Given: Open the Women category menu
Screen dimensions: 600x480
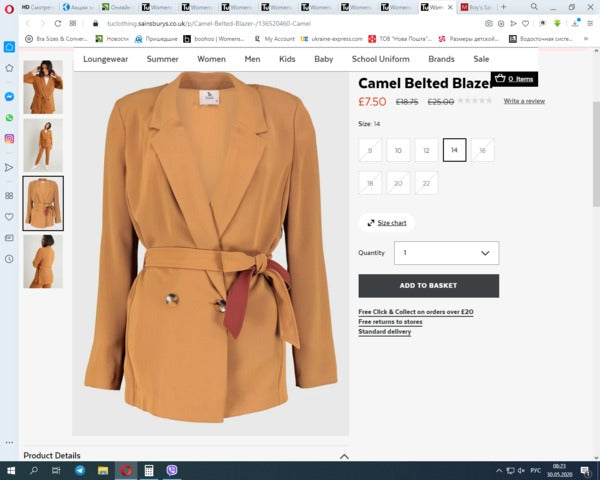Looking at the screenshot, I should (211, 59).
